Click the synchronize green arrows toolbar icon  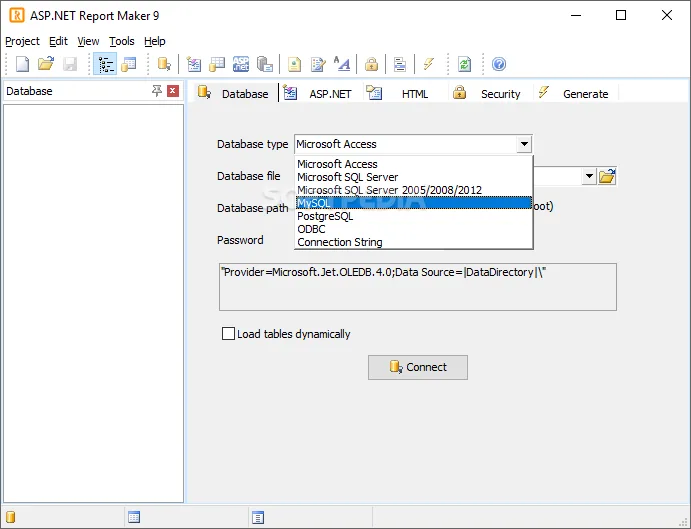tap(464, 64)
